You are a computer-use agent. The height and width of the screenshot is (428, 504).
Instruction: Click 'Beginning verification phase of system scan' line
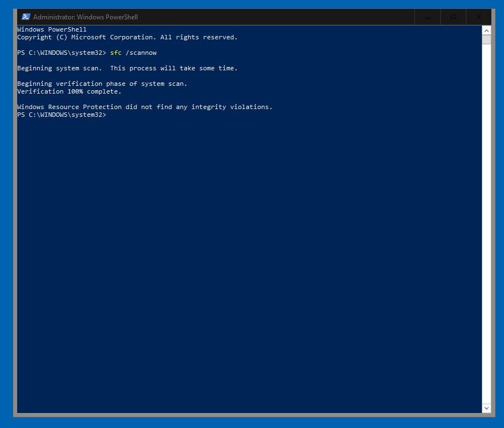(102, 84)
